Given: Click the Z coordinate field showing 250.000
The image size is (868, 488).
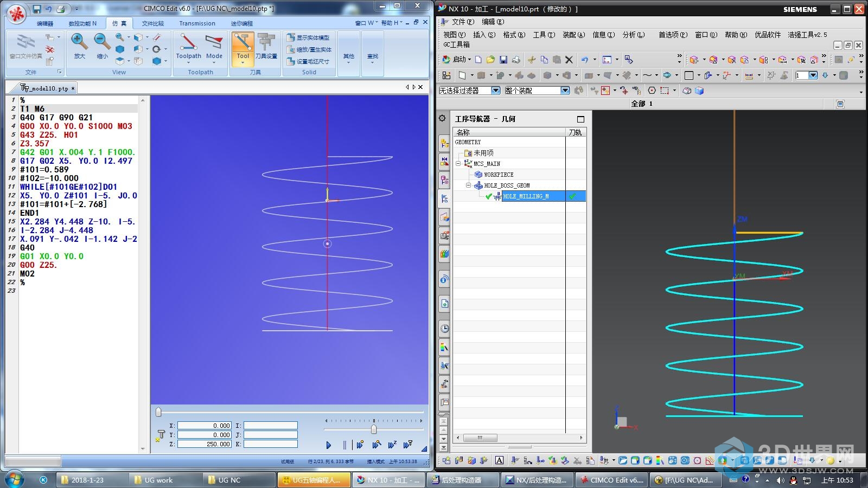Looking at the screenshot, I should click(205, 444).
